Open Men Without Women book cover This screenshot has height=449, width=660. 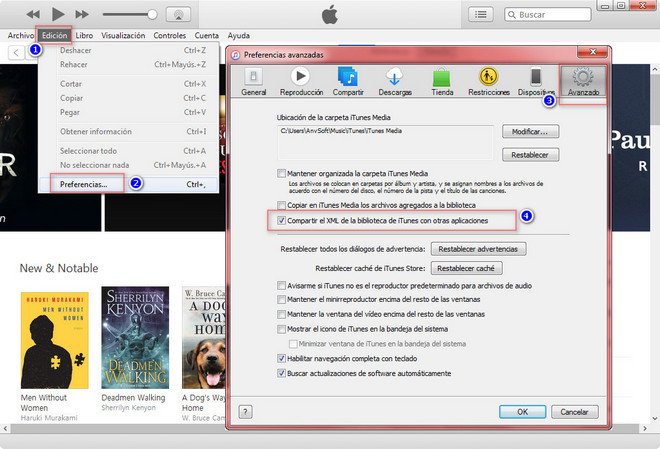[x=55, y=340]
